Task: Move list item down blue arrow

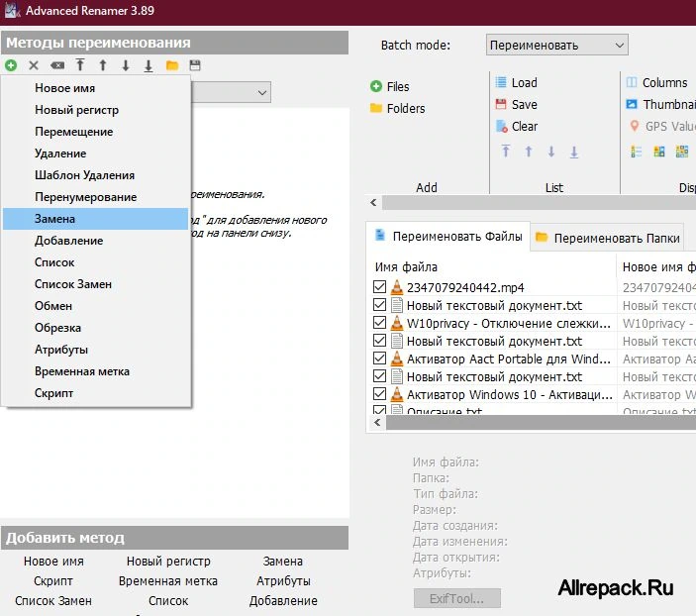Action: (551, 152)
